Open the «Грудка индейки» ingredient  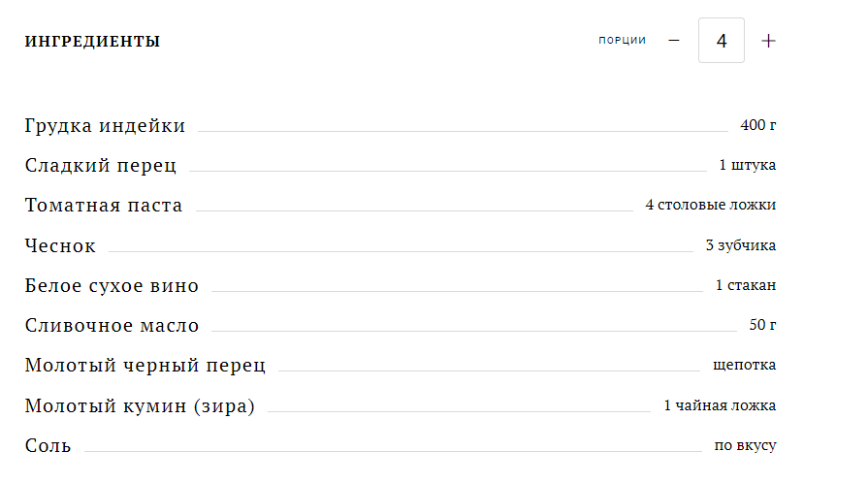tap(105, 125)
